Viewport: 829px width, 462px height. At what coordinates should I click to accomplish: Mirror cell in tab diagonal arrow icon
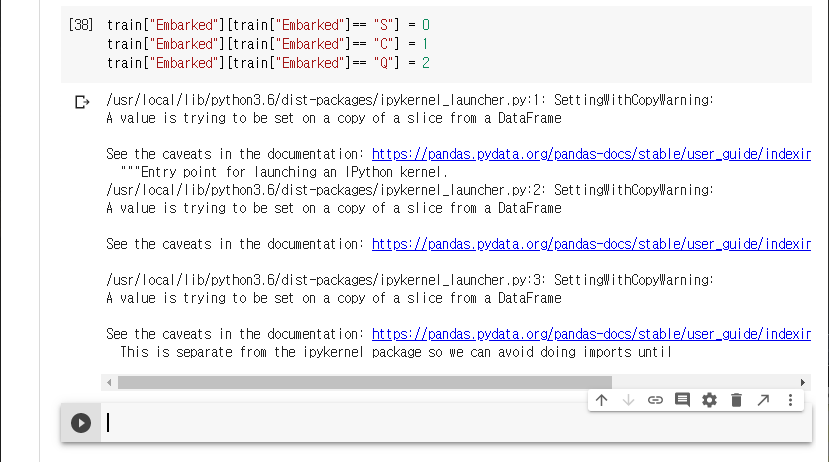click(x=763, y=400)
